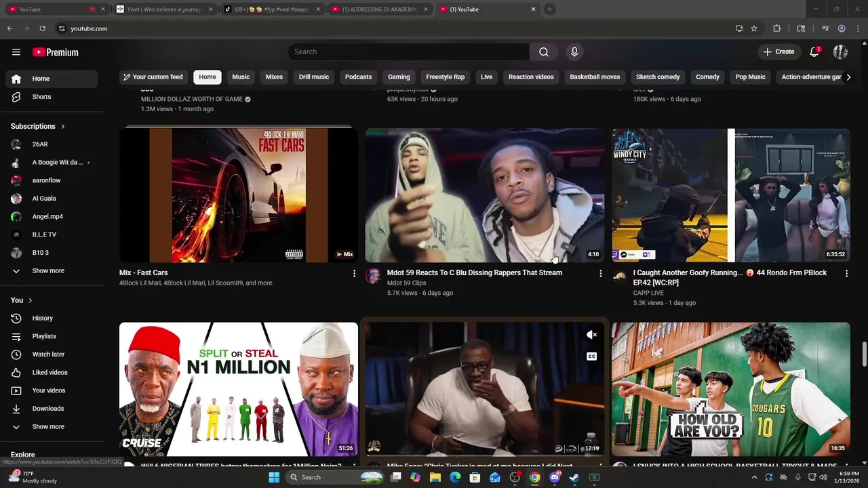Open Your custom feed chip
Screen dimensions: 868x488
point(153,77)
